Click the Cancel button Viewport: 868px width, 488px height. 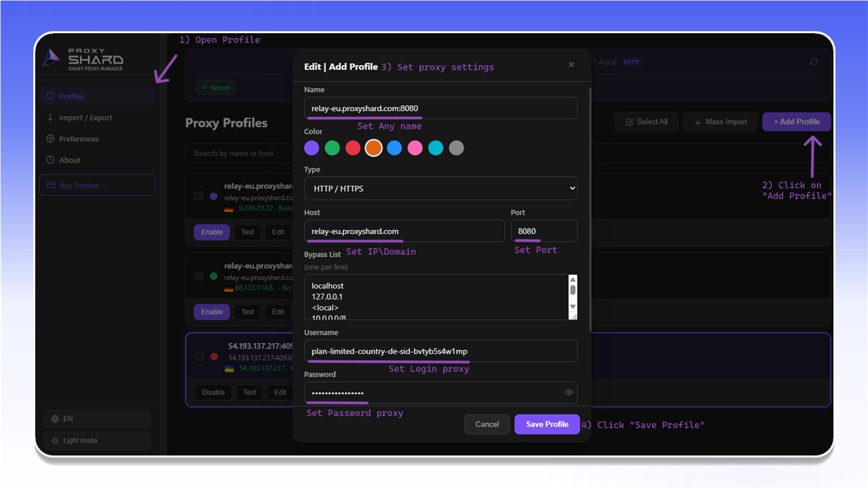(x=487, y=424)
